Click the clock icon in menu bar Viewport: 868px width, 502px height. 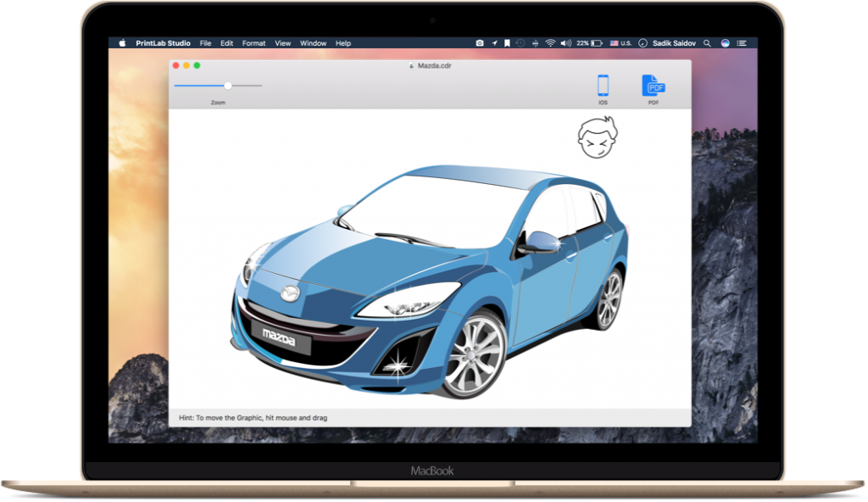[x=643, y=42]
